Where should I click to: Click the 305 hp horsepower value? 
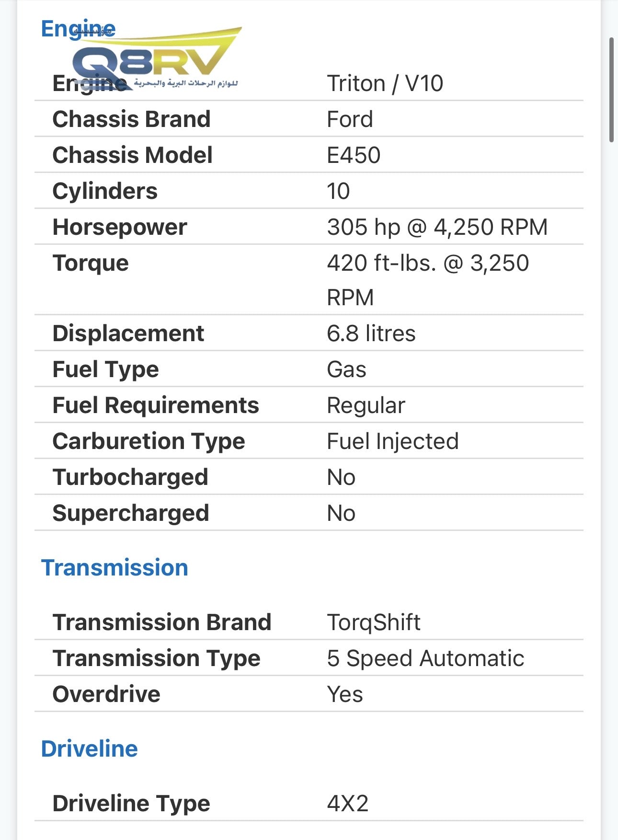[x=437, y=227]
